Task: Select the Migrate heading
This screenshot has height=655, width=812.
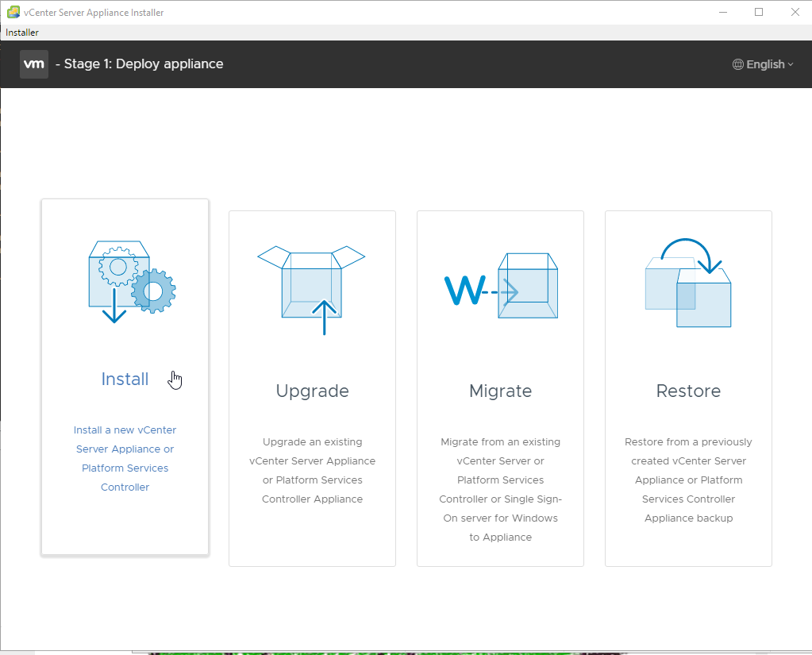Action: pos(500,391)
